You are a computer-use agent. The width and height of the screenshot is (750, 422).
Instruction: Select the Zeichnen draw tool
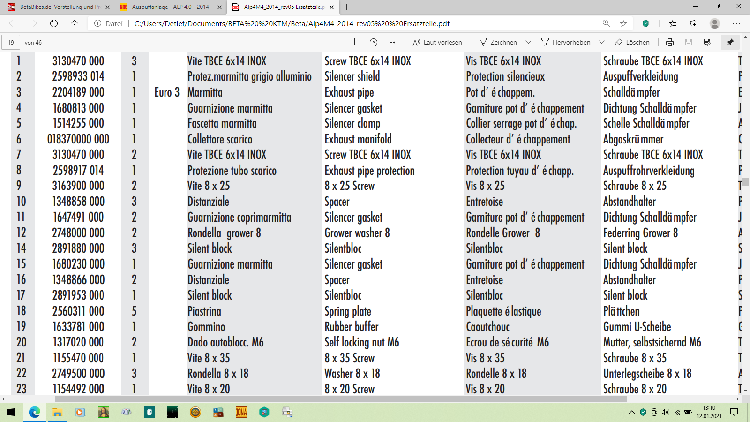[x=502, y=42]
